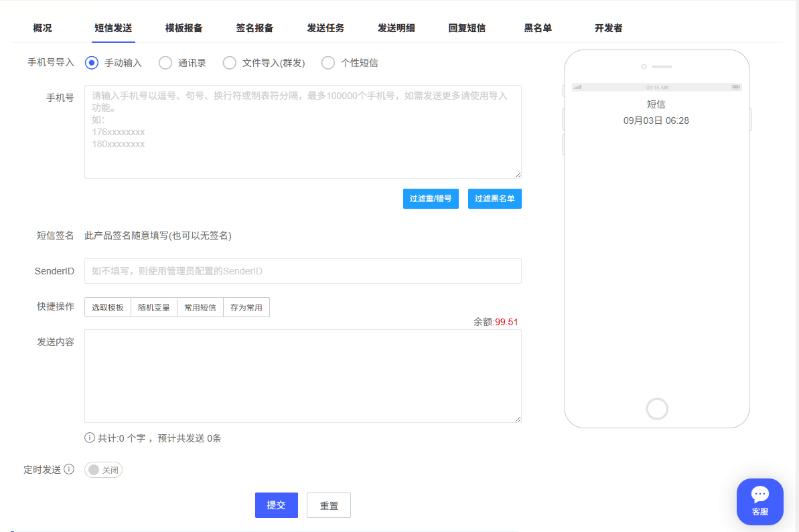Open the 模板报备 tab
The image size is (799, 532).
184,28
